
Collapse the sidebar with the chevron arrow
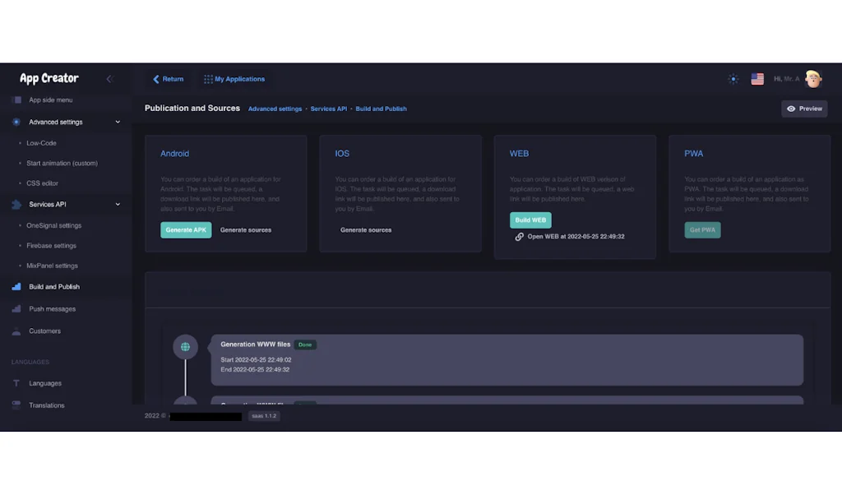click(109, 79)
